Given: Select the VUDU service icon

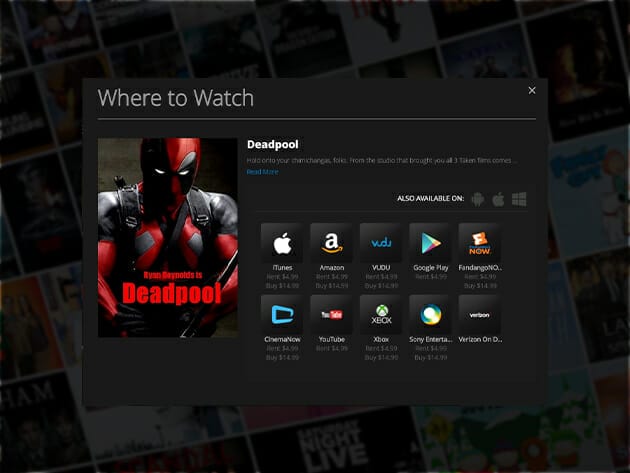Looking at the screenshot, I should coord(380,243).
